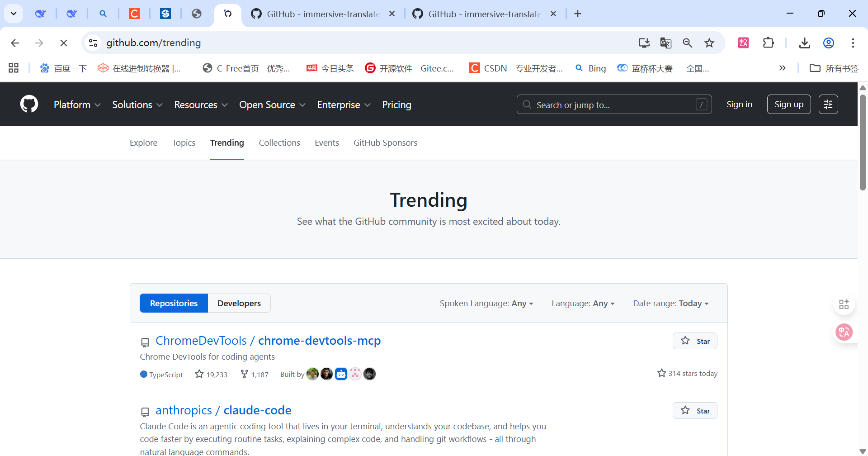
Task: Click the GitHub Octocat logo
Action: pyautogui.click(x=29, y=104)
